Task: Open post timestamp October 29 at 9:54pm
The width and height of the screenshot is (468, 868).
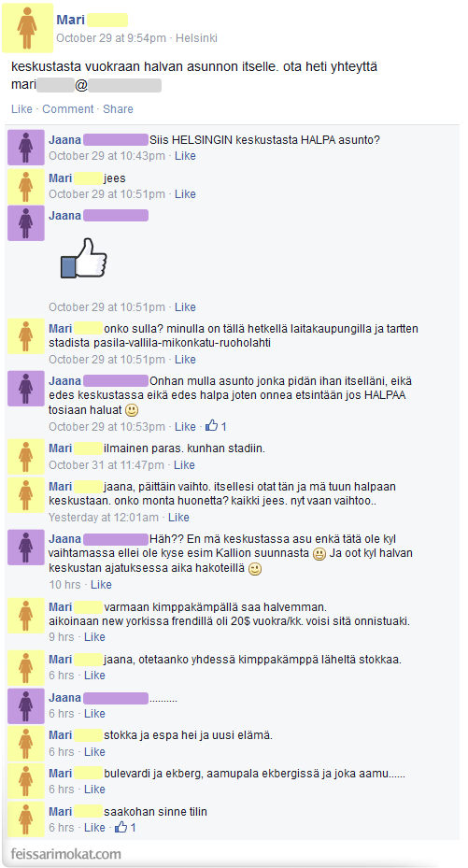Action: tap(111, 38)
